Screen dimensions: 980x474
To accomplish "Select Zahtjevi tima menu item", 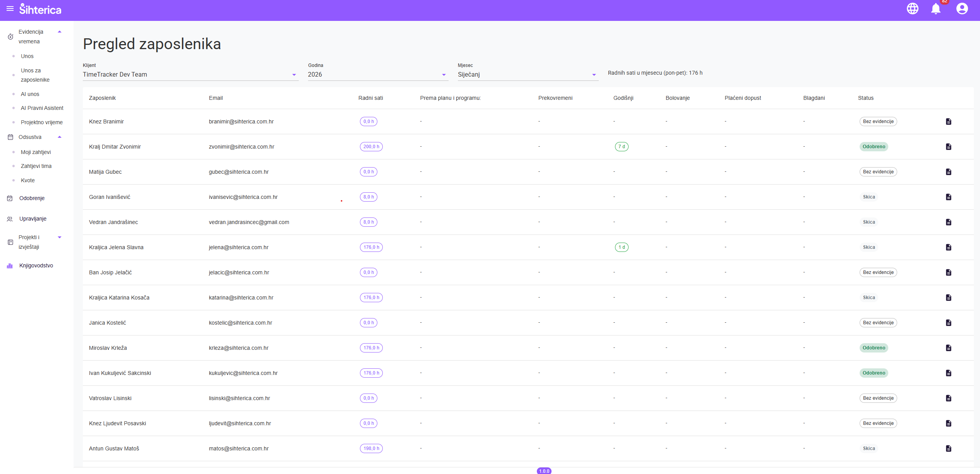I will [36, 166].
